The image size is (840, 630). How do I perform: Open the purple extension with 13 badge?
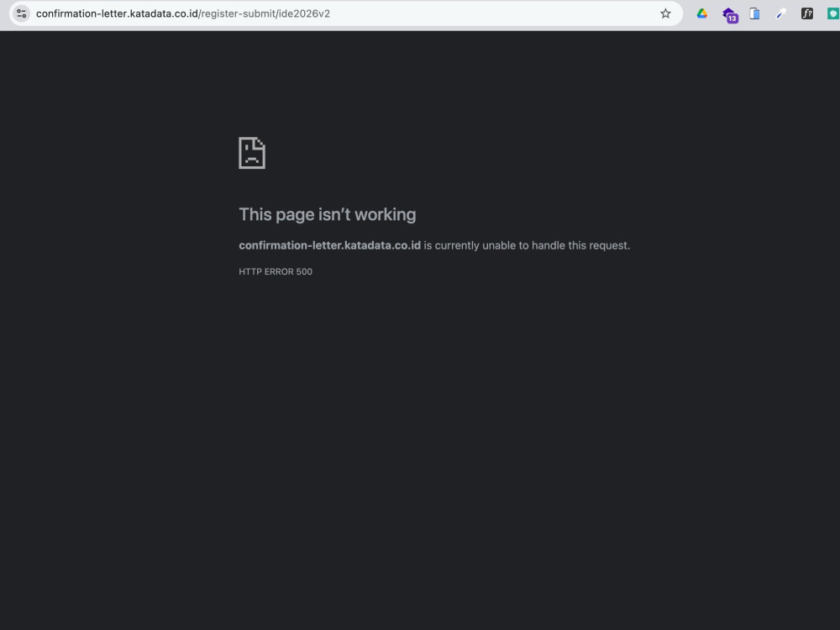click(x=729, y=14)
